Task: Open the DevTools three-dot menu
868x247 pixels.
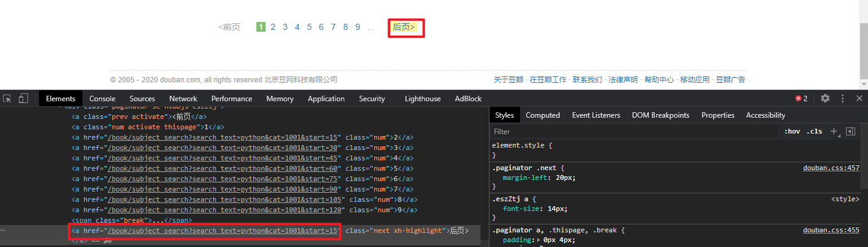Action: tap(843, 98)
